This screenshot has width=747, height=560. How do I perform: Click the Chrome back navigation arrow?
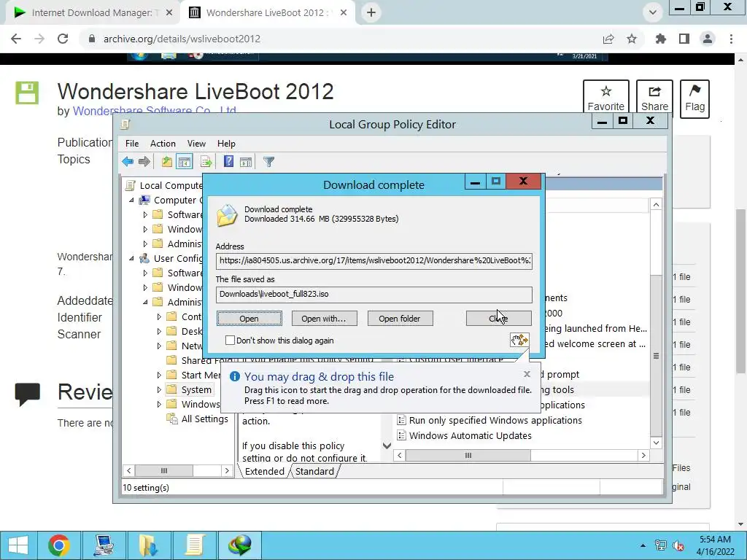pos(16,39)
